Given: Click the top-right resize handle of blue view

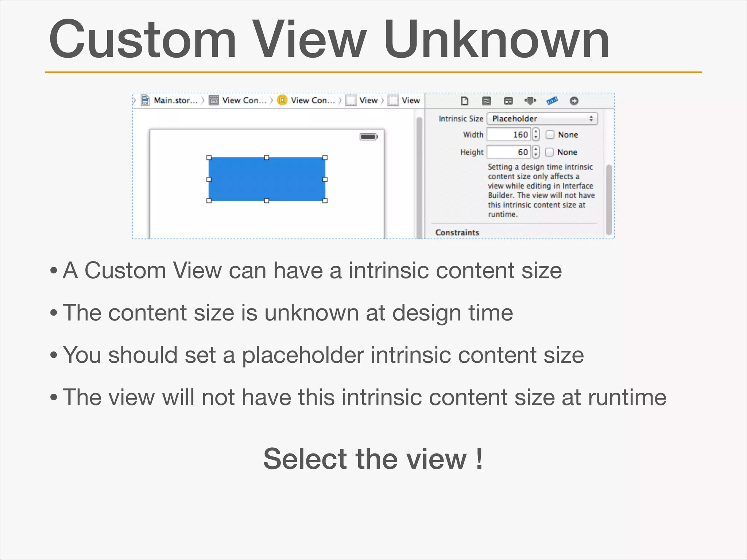Looking at the screenshot, I should [x=325, y=157].
